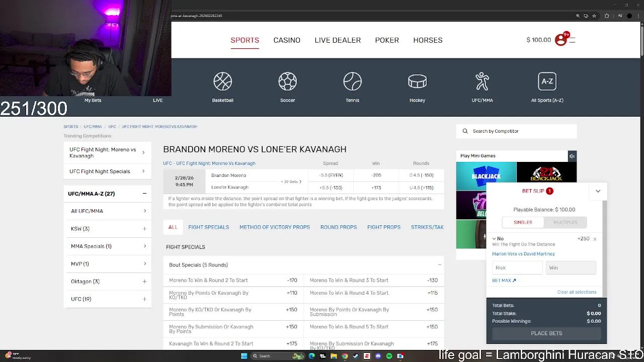Viewport: 644px width, 362px height.
Task: Select the ALL filter tab
Action: pyautogui.click(x=173, y=227)
